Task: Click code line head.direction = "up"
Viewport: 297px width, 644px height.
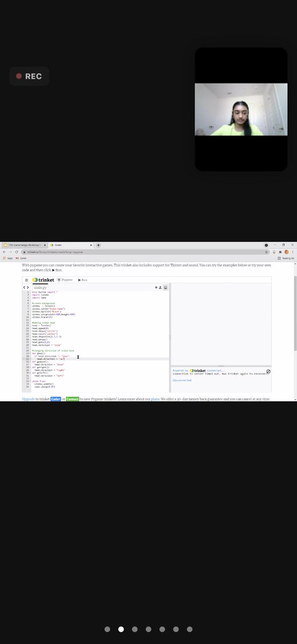Action: coord(50,359)
